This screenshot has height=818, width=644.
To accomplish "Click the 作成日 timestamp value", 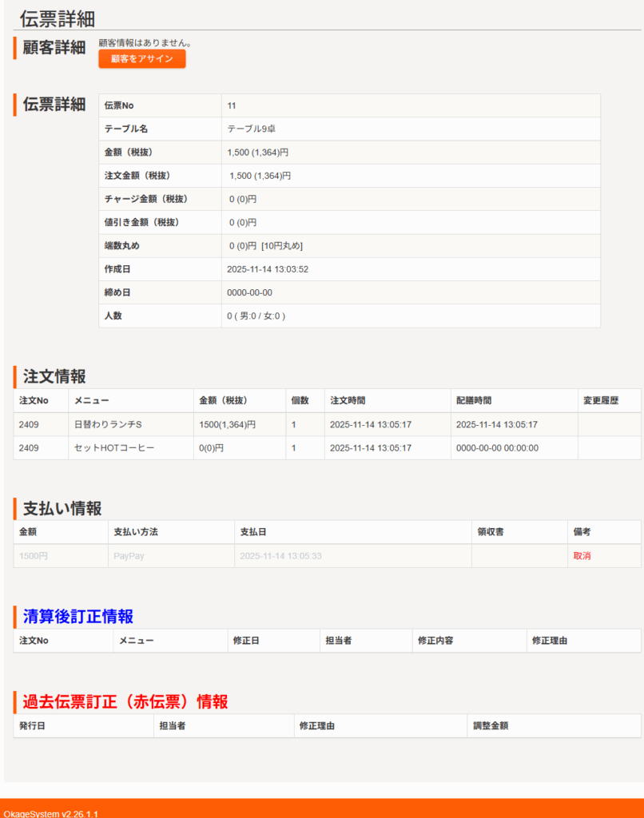I will coord(268,269).
